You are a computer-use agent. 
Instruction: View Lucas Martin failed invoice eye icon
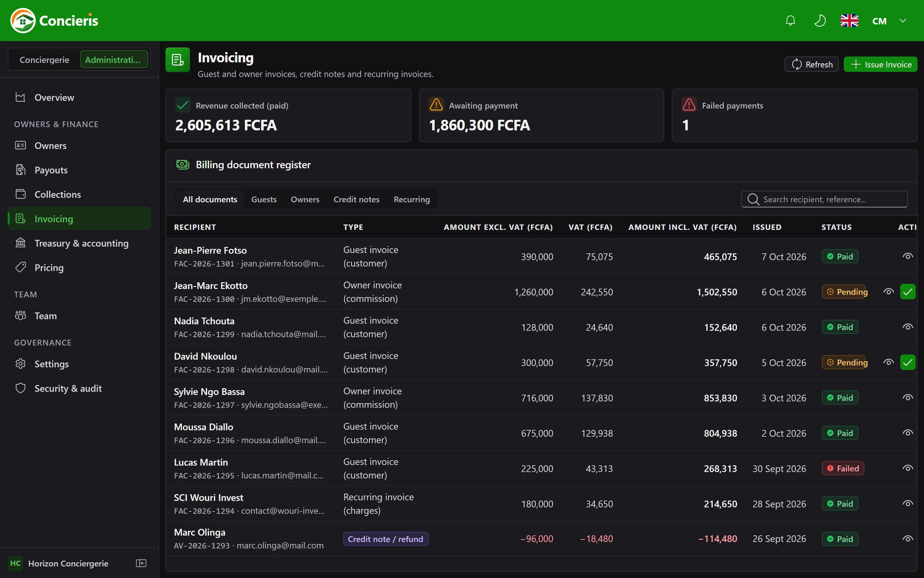(x=908, y=468)
